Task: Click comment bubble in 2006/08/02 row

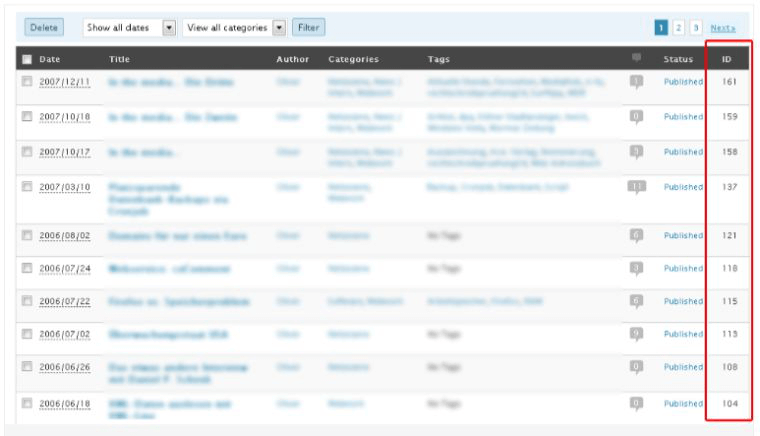Action: (636, 236)
